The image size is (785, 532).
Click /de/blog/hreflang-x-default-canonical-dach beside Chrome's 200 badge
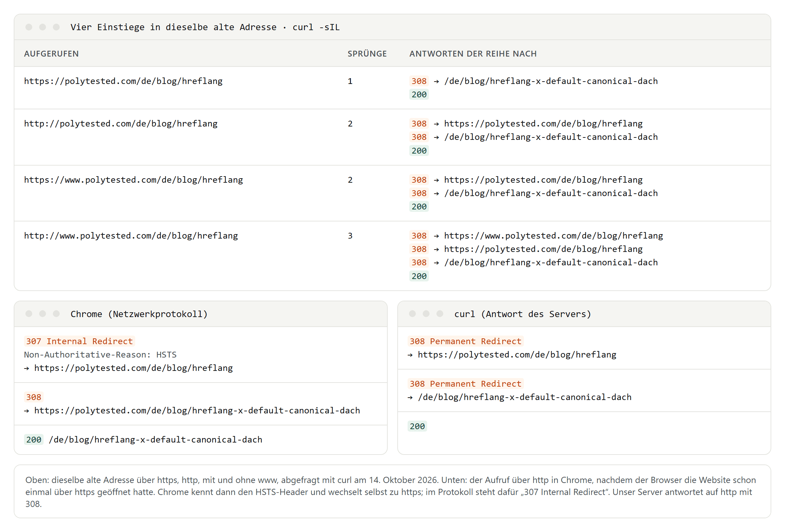pos(156,440)
